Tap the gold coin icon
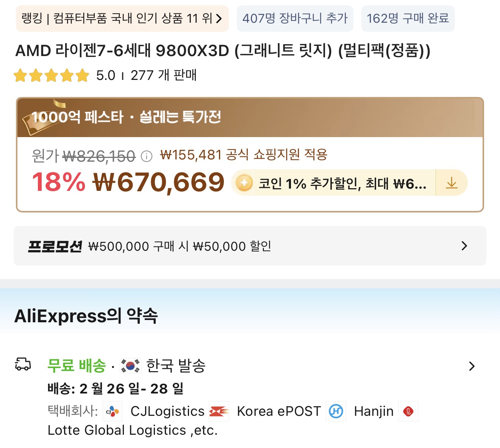500x448 pixels. [x=244, y=183]
